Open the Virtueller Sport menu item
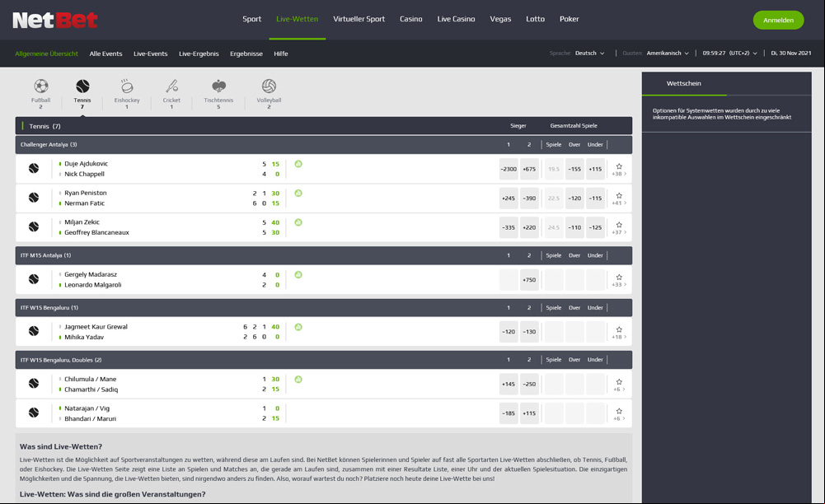Viewport: 825px width, 504px height. pyautogui.click(x=359, y=19)
